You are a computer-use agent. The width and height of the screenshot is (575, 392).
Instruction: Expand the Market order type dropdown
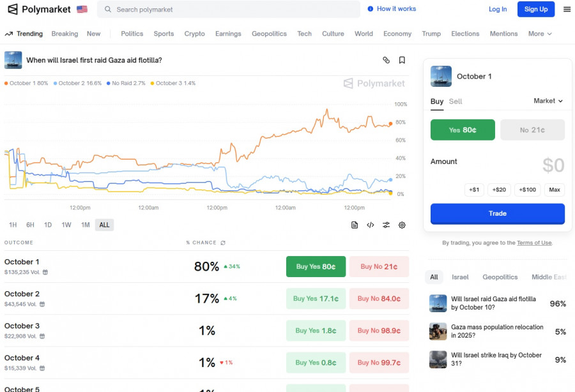point(548,101)
